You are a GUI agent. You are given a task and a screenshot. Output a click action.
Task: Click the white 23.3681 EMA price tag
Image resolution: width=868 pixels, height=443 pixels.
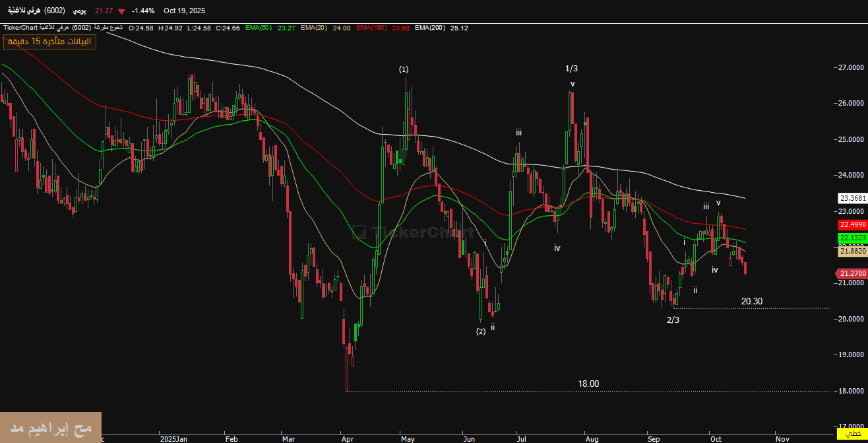point(852,198)
